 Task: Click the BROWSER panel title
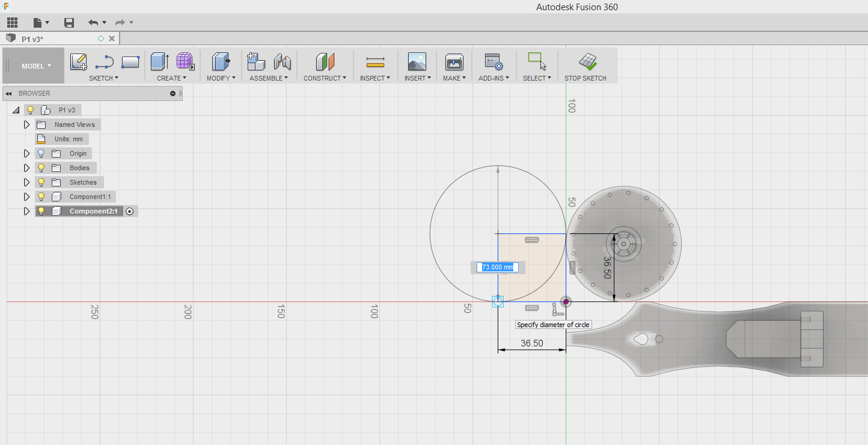pos(34,93)
